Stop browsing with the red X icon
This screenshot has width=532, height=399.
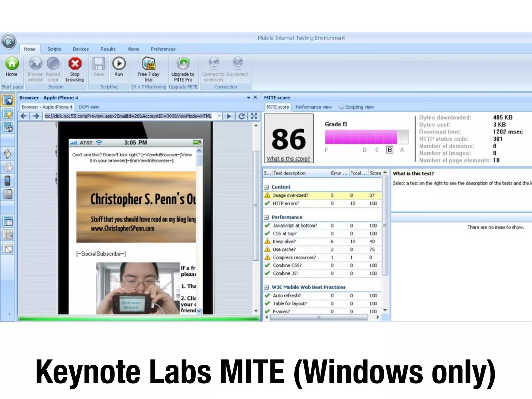coord(75,63)
